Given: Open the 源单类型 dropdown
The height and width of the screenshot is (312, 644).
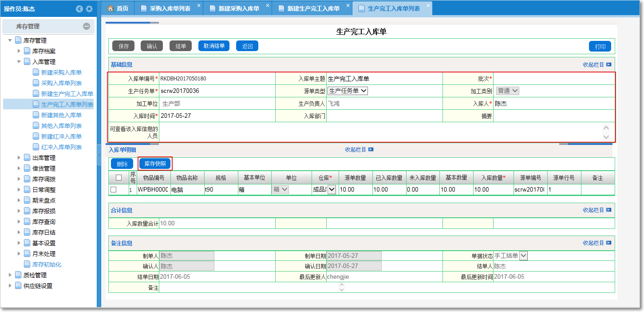Looking at the screenshot, I should (348, 91).
